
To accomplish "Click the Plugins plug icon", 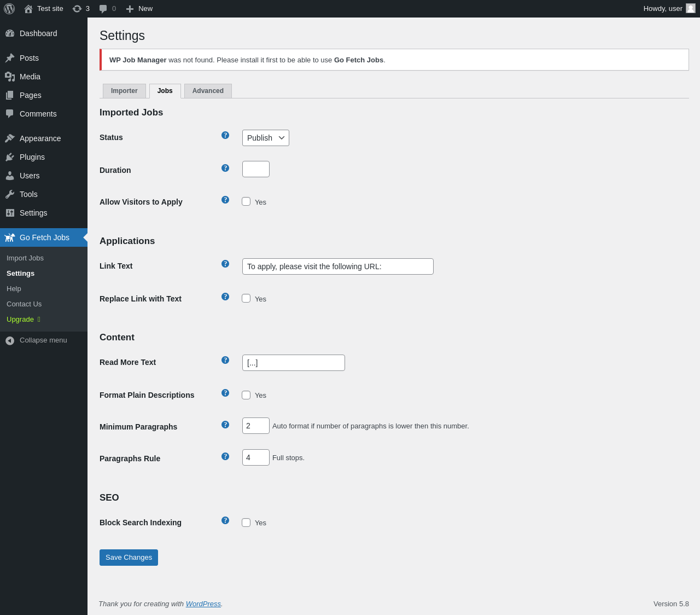I will point(10,157).
